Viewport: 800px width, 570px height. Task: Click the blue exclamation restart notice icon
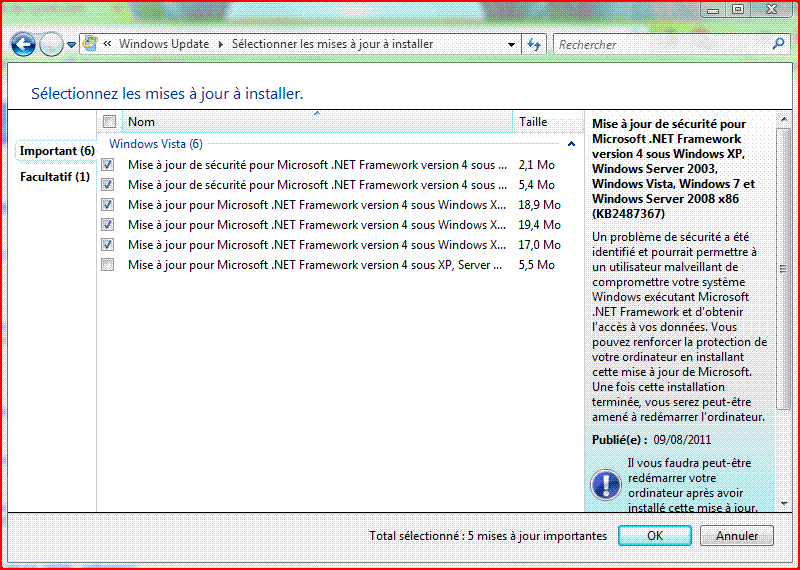(606, 484)
